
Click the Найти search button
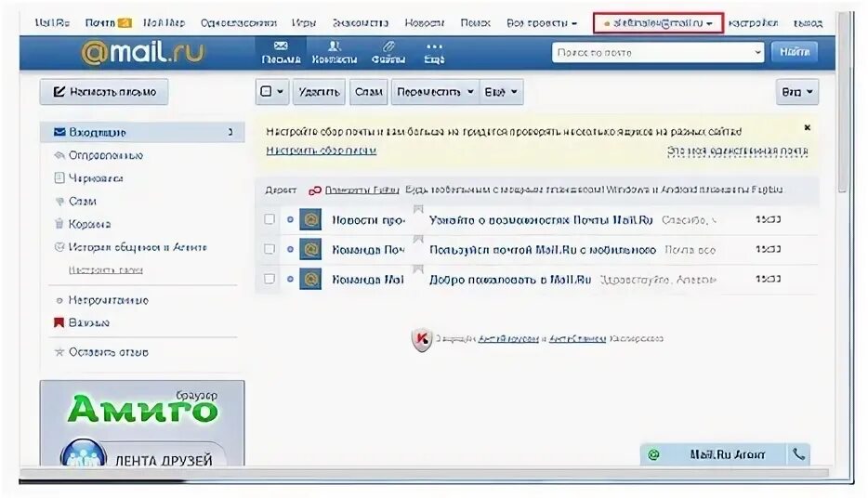point(795,52)
